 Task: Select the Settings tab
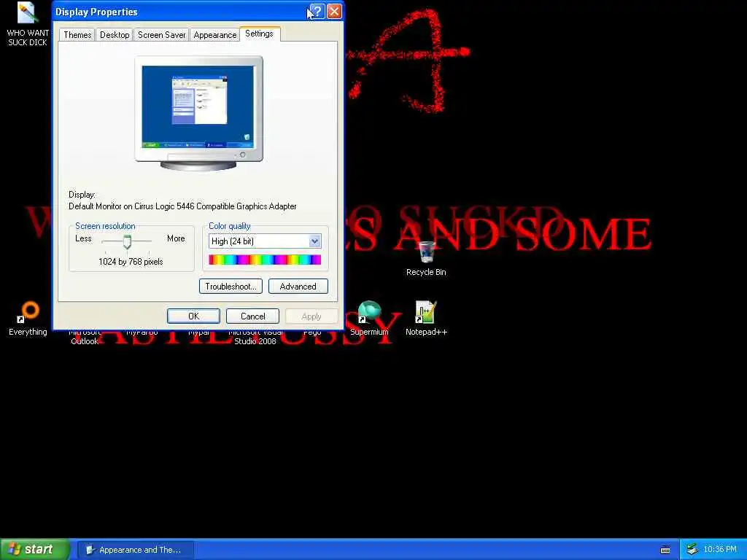(x=259, y=34)
